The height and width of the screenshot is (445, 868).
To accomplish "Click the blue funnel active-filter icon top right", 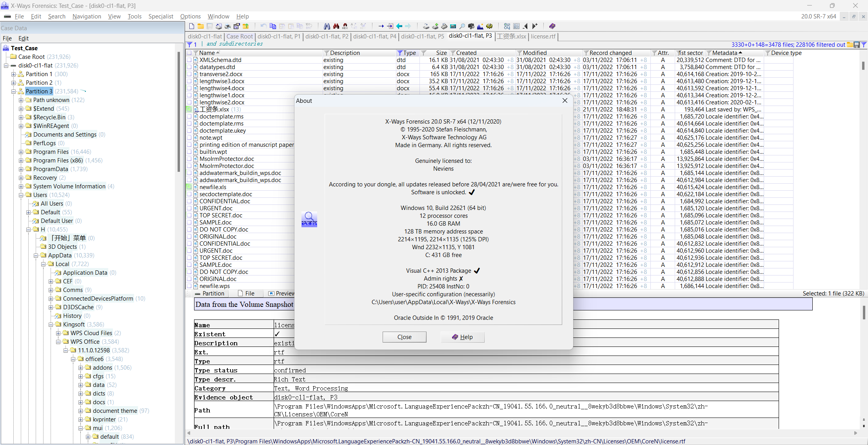I will [x=864, y=45].
